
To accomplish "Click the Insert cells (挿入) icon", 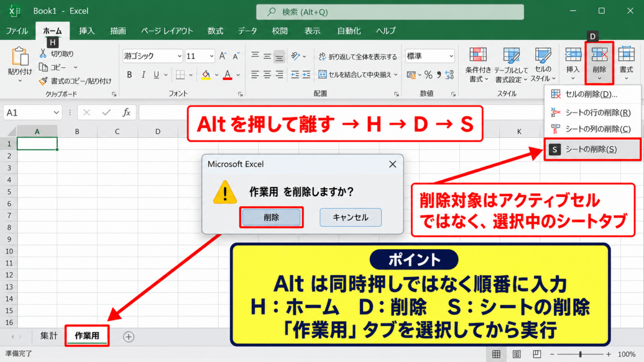I will (x=573, y=55).
